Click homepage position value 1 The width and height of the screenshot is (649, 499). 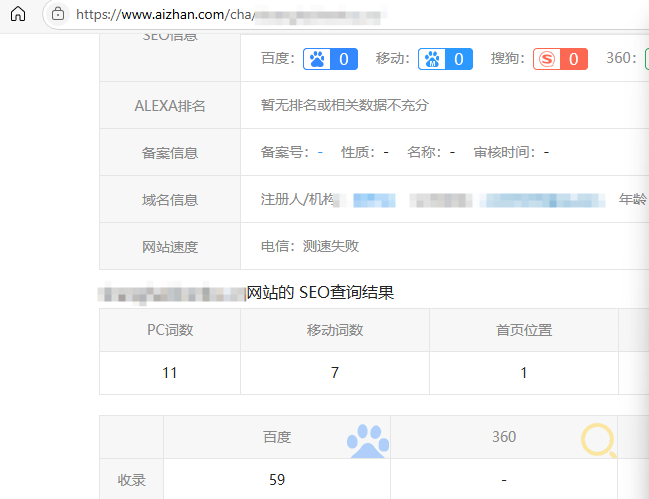pyautogui.click(x=524, y=373)
